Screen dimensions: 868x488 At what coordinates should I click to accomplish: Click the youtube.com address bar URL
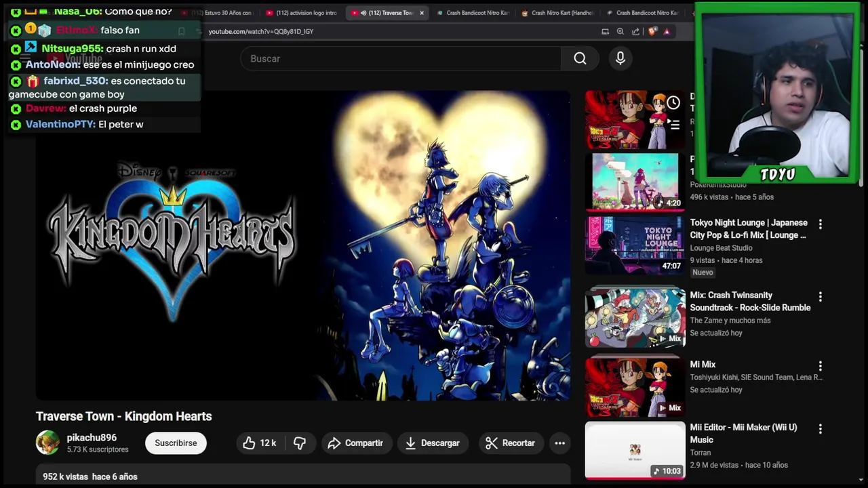click(261, 31)
